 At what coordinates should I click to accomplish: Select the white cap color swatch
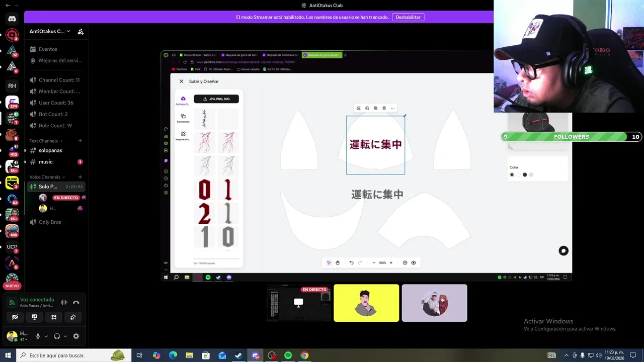(x=518, y=174)
